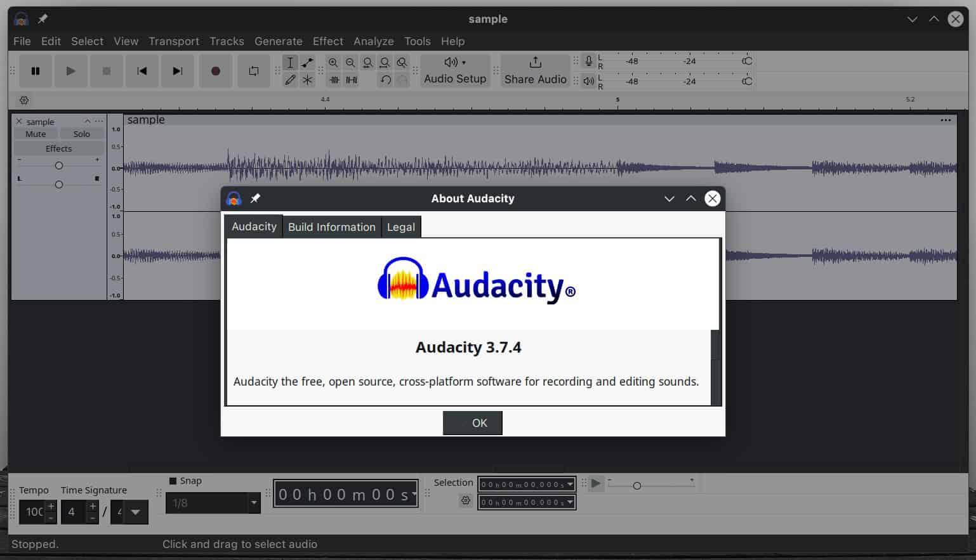Screen dimensions: 976x560
Task: Adjust the track pan slider
Action: click(58, 184)
